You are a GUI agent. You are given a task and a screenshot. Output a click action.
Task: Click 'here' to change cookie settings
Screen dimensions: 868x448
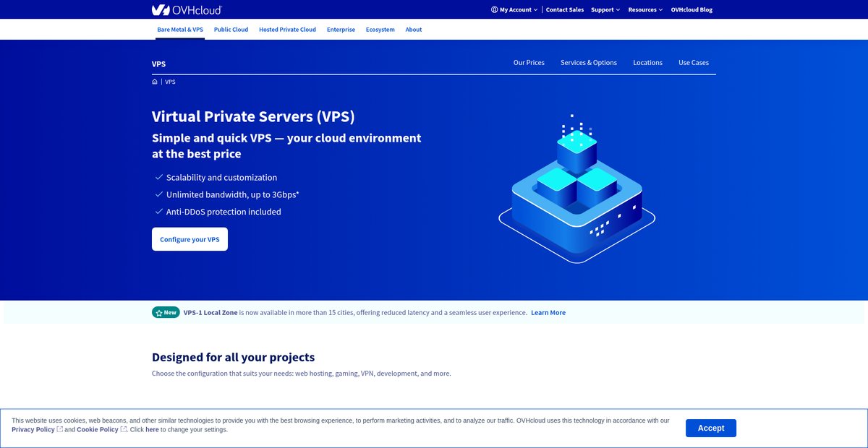pos(152,429)
